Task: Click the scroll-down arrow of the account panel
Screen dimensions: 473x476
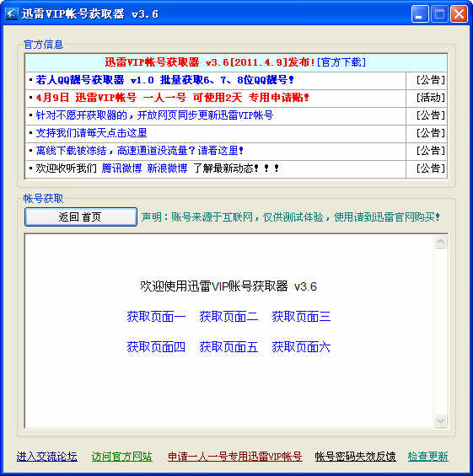Action: tap(440, 420)
